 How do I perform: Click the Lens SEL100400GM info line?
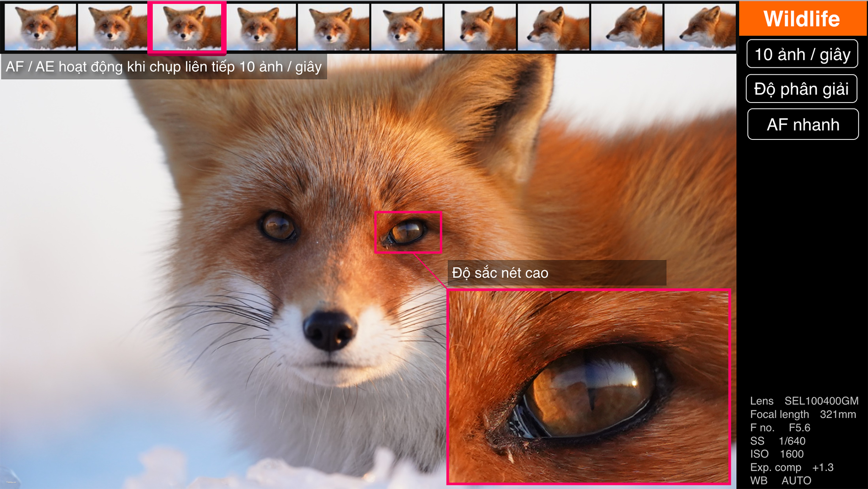(x=804, y=401)
